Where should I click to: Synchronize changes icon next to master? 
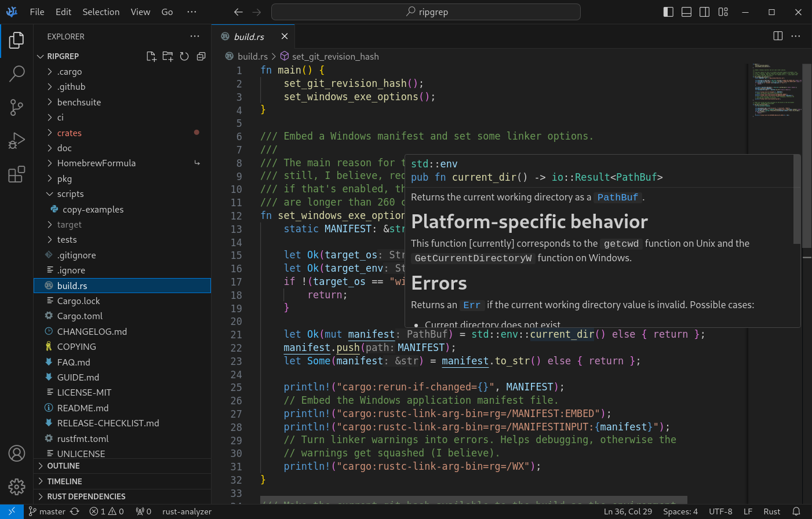(x=75, y=511)
